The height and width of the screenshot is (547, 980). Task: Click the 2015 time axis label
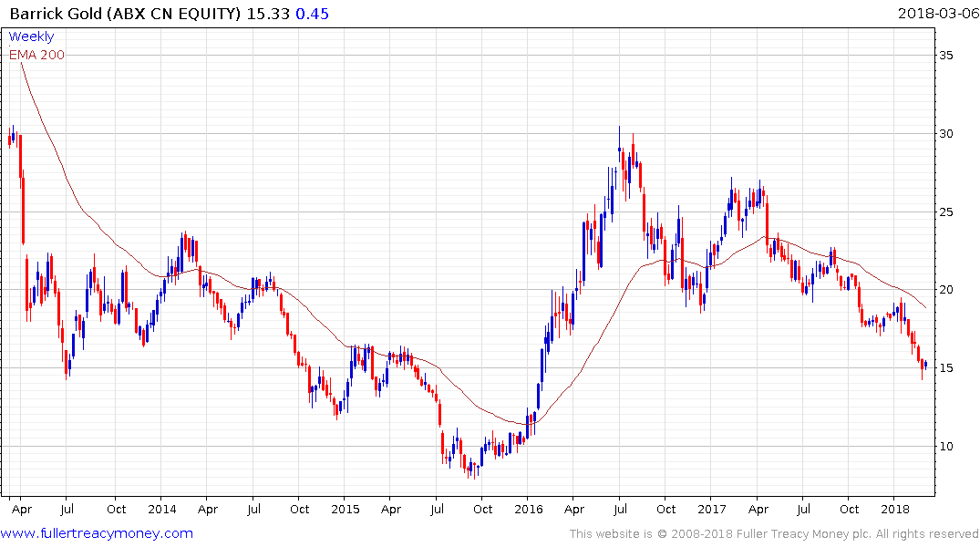(345, 510)
